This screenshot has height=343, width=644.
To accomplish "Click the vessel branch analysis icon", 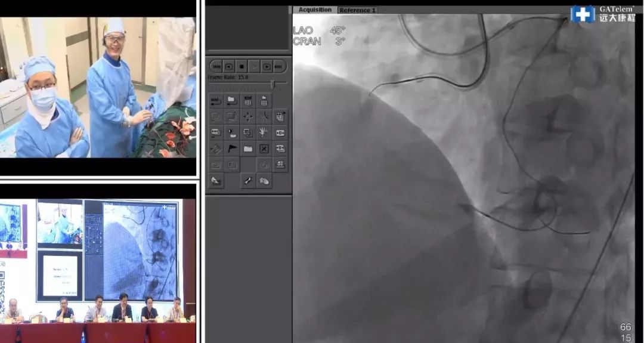I will click(264, 117).
